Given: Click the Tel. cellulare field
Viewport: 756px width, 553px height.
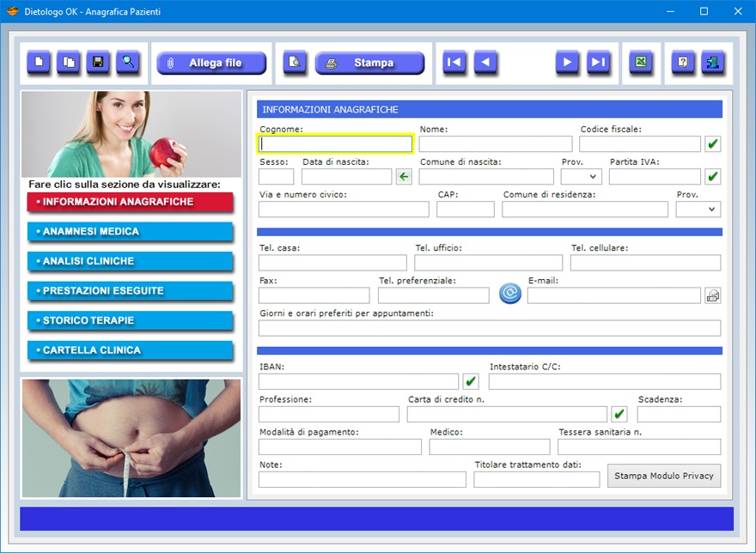Looking at the screenshot, I should tap(645, 263).
